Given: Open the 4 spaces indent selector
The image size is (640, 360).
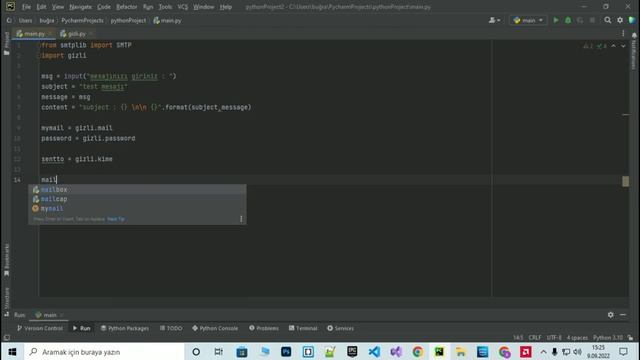Looking at the screenshot, I should [577, 338].
